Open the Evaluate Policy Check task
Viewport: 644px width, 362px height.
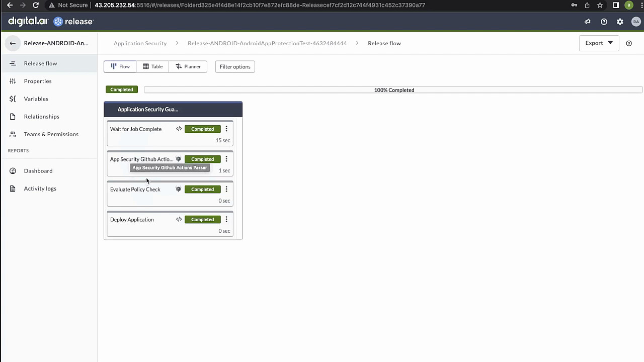pos(135,190)
